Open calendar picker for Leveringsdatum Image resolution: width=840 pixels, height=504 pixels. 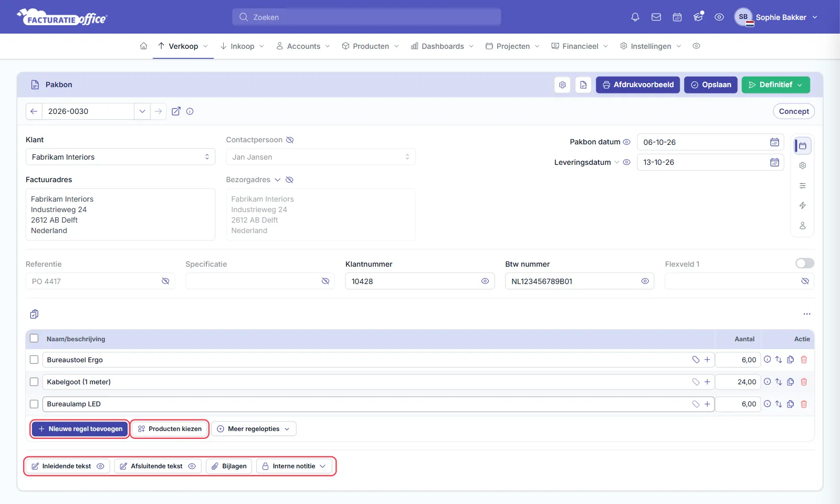click(x=774, y=162)
